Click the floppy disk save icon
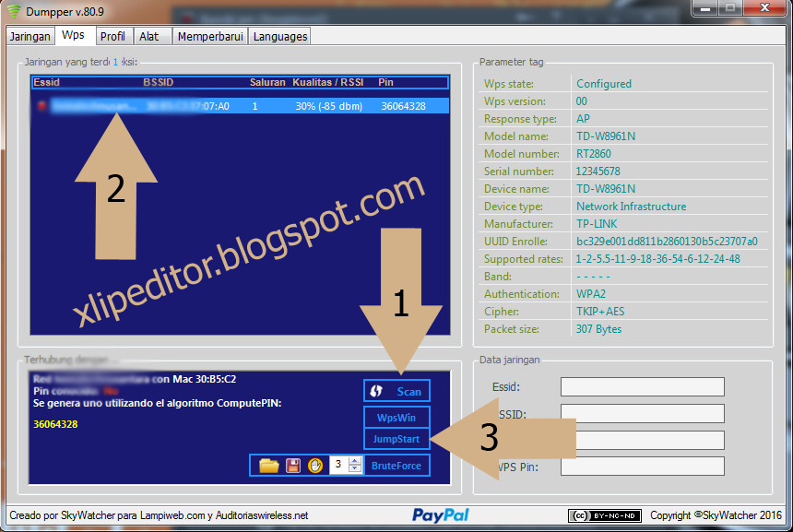Screen dimensions: 793x532 [x=293, y=466]
